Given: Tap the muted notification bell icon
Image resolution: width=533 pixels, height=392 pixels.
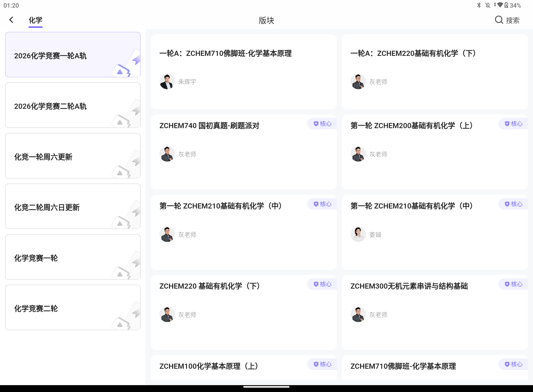Looking at the screenshot, I should click(488, 5).
